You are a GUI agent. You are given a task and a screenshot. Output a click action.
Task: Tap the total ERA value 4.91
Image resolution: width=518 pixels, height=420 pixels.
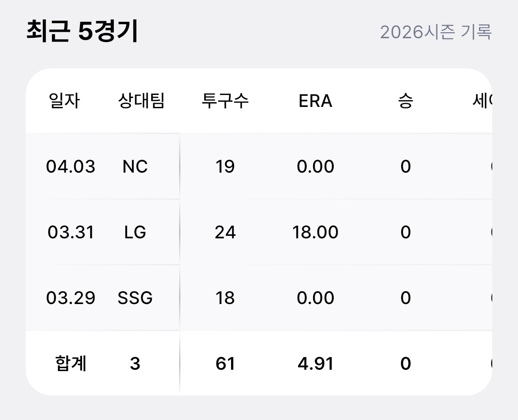[315, 364]
